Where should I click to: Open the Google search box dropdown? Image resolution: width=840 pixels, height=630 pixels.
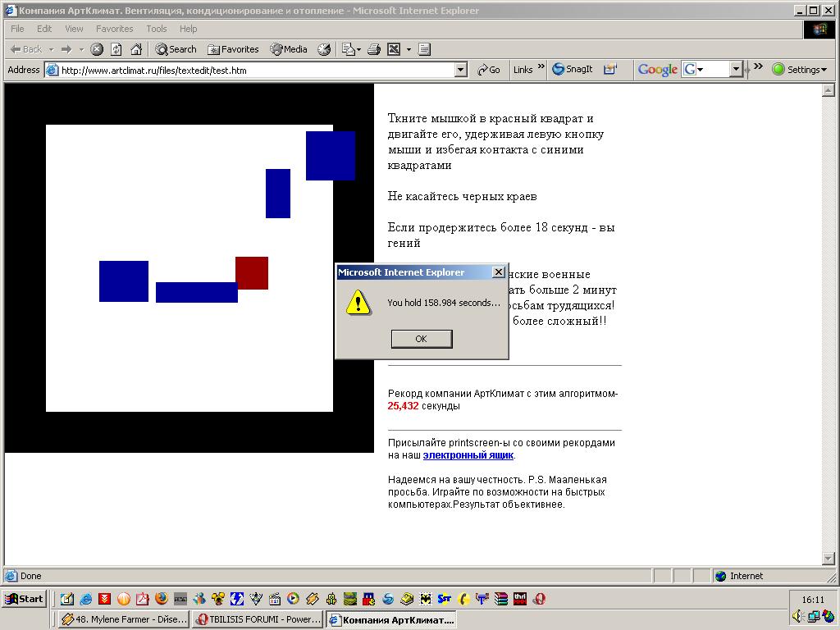[736, 70]
